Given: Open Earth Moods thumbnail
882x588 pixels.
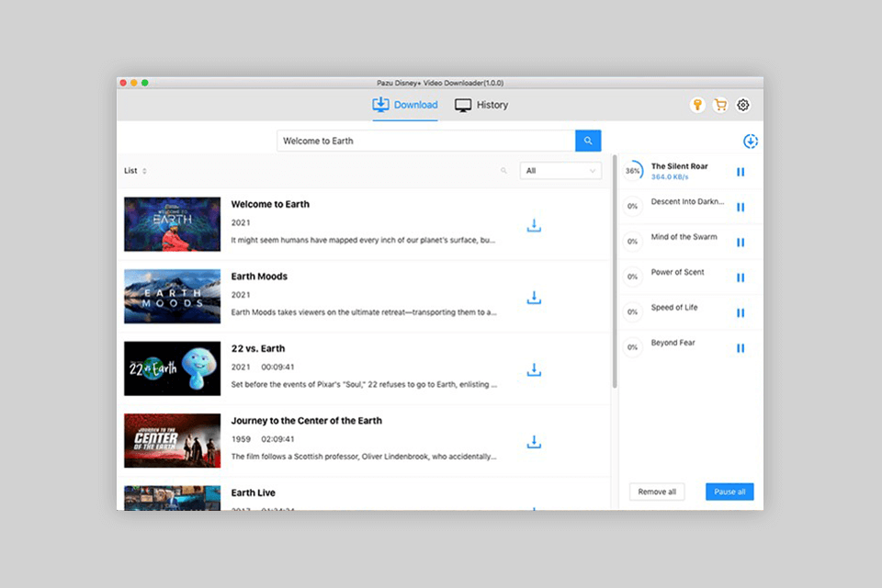Looking at the screenshot, I should pos(172,296).
